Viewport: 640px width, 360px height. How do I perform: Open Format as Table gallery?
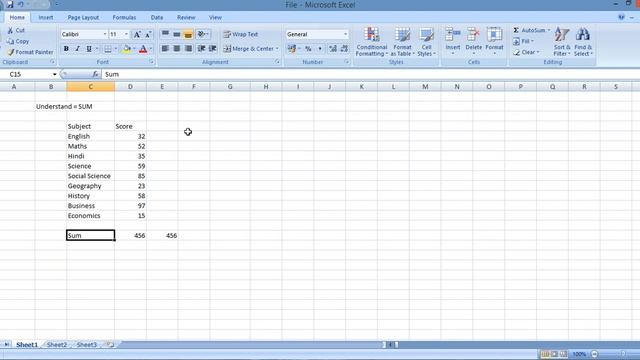(402, 42)
